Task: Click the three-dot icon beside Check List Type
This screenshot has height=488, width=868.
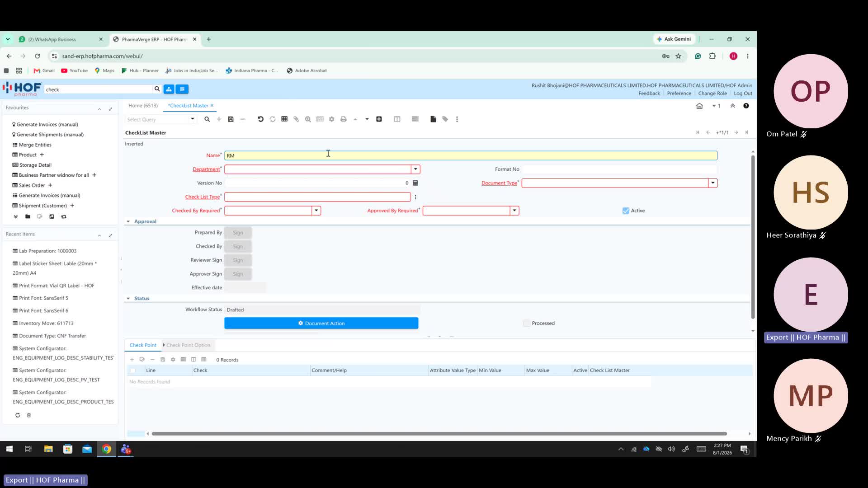Action: pos(415,197)
